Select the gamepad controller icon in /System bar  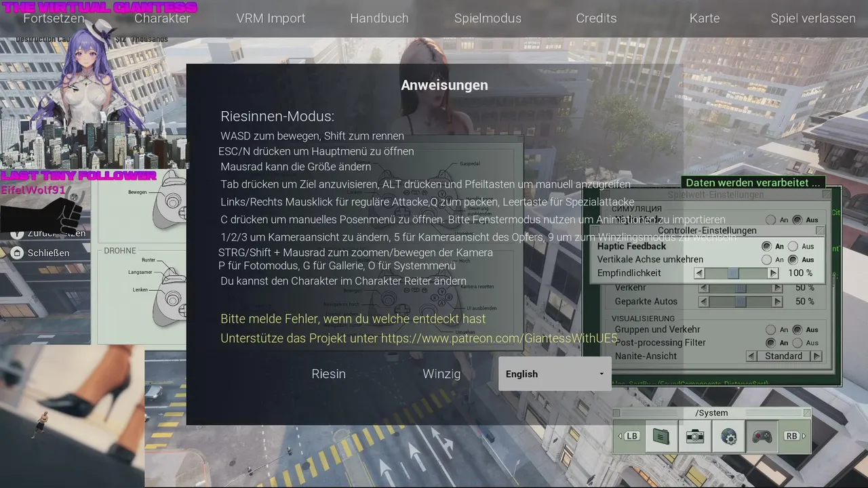pos(763,436)
